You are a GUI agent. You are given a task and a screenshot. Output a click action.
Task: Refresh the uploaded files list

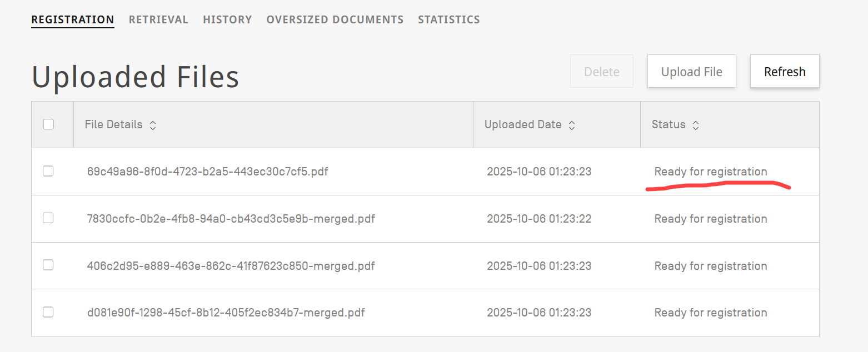[x=784, y=72]
